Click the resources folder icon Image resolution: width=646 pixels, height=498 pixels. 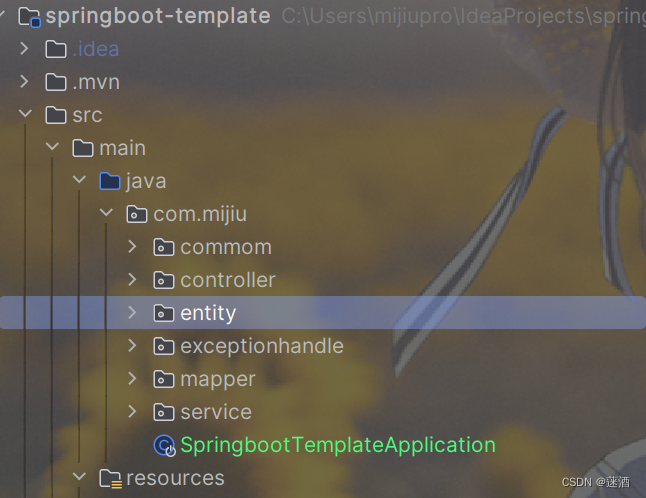click(x=110, y=478)
